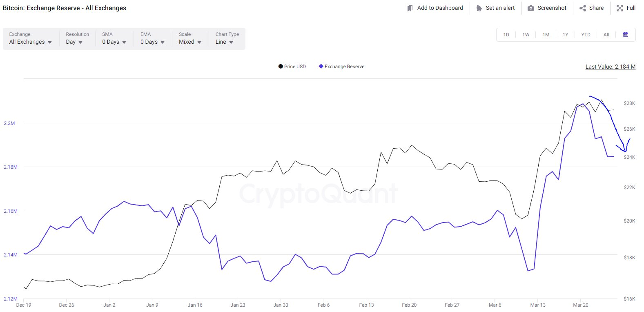644x312 pixels.
Task: Switch to the 1M time range
Action: 546,35
